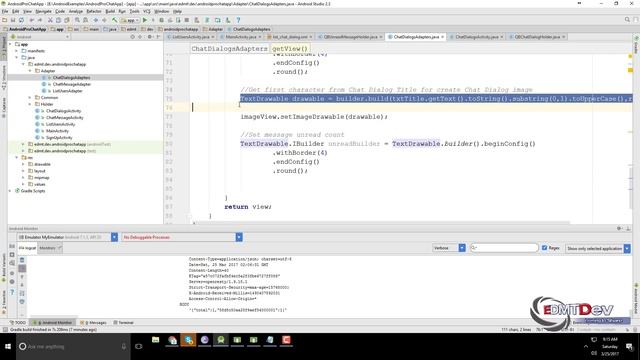
Task: Open the red C app on taskbar
Action: [286, 340]
